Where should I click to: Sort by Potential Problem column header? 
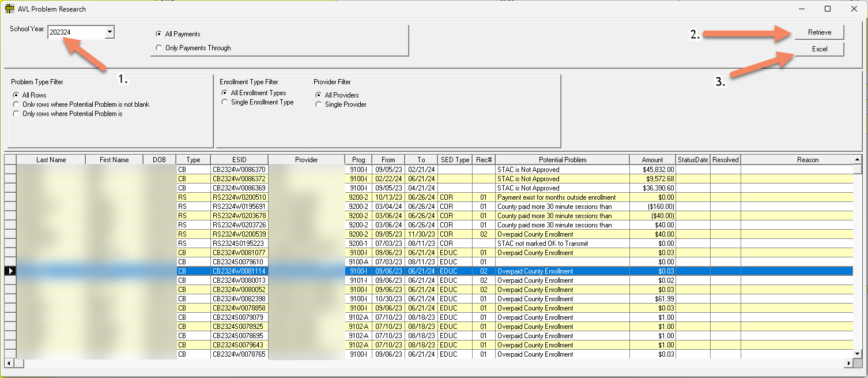pyautogui.click(x=562, y=160)
